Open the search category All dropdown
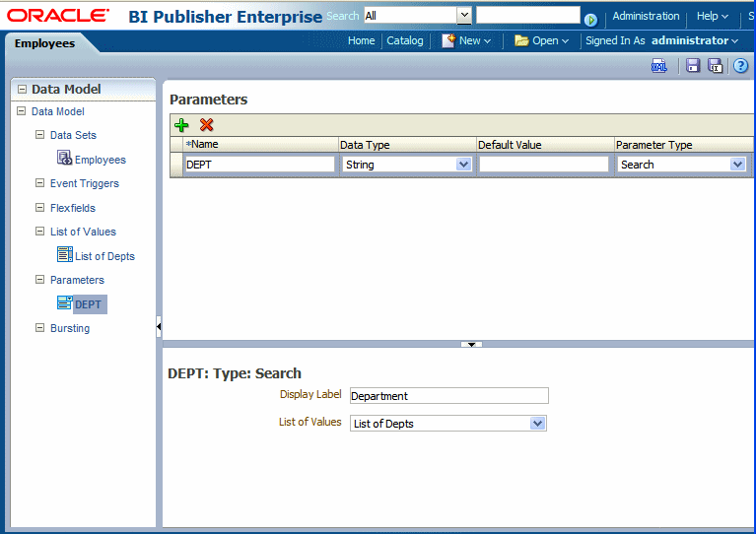Viewport: 756px width, 534px height. tap(464, 16)
